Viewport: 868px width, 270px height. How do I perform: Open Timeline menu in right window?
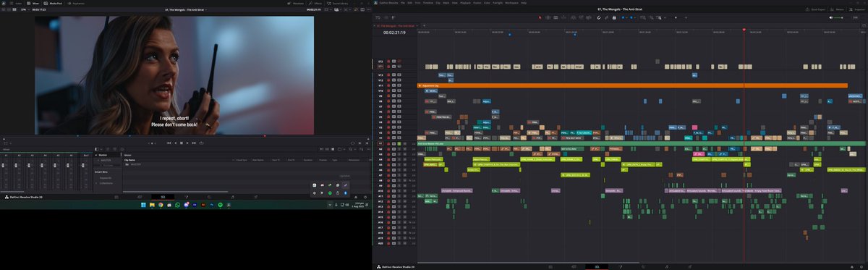point(428,3)
